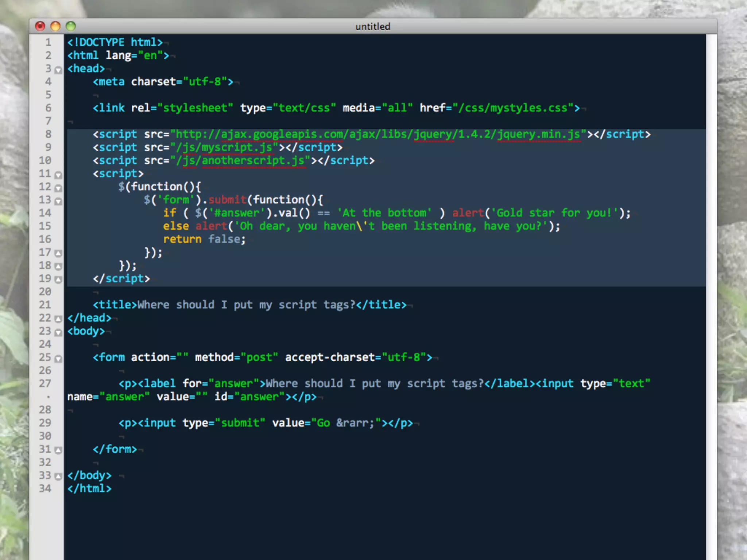Click the closing script fold marker line 19

(x=58, y=280)
